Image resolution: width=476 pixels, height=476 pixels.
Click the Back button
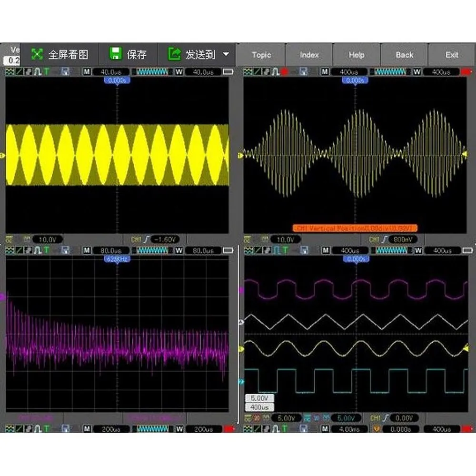pos(404,55)
